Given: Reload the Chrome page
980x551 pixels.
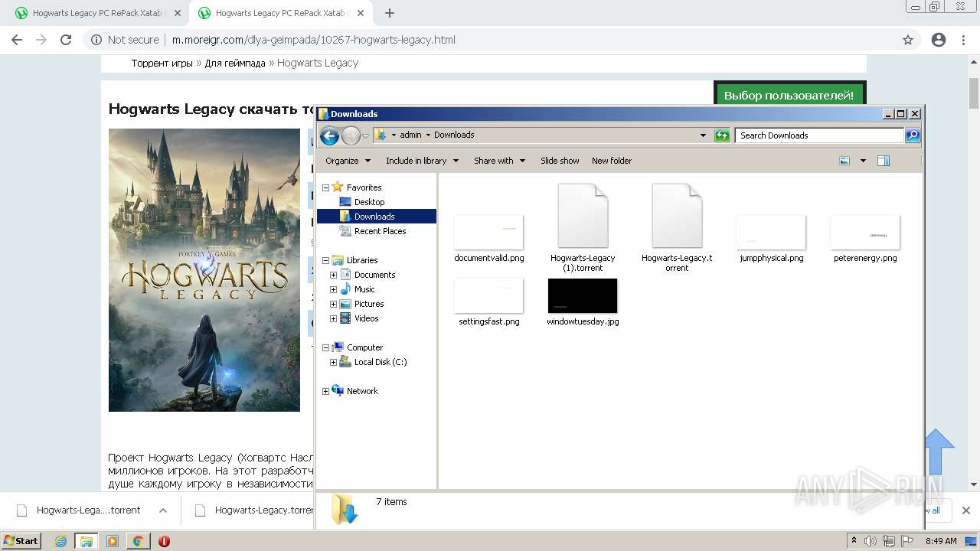Looking at the screenshot, I should pos(66,40).
